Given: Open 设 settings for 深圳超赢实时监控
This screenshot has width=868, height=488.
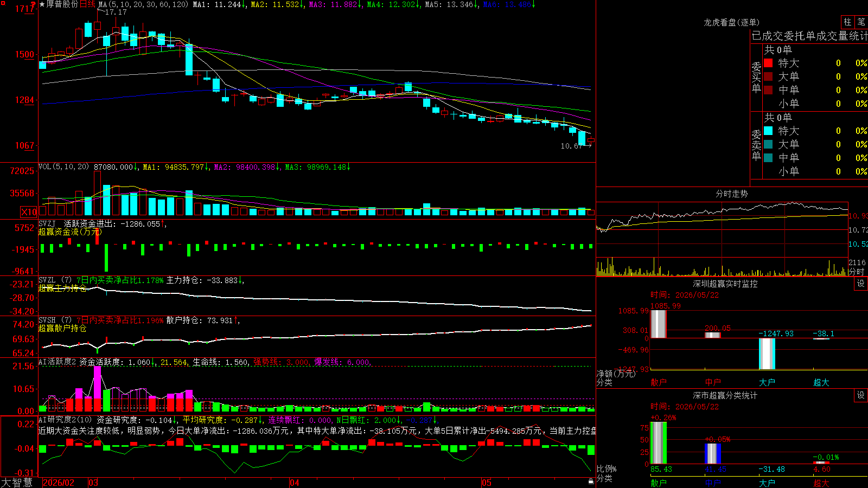Looking at the screenshot, I should tap(861, 284).
